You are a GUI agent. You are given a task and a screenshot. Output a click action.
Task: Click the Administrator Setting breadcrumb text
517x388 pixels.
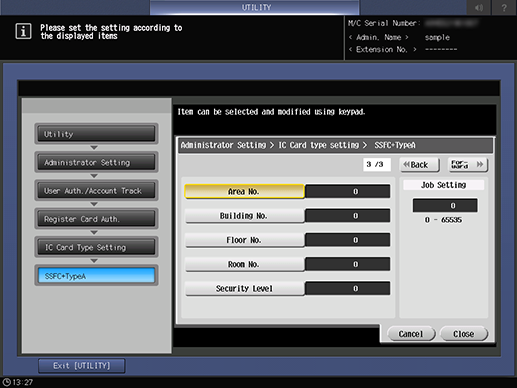[223, 145]
